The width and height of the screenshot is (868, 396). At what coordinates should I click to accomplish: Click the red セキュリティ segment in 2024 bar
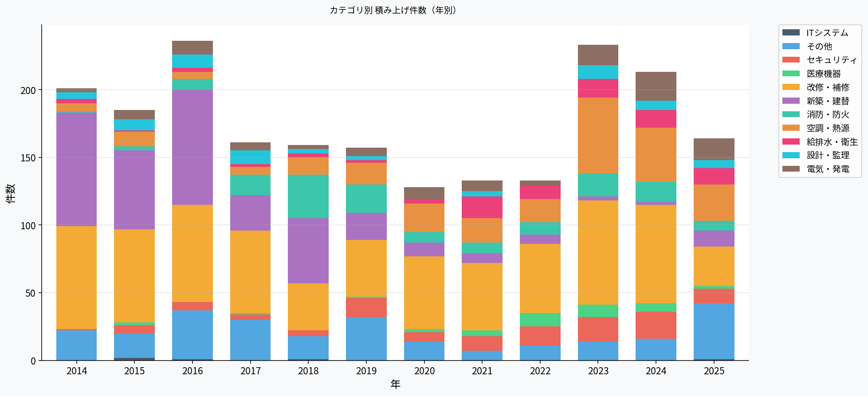656,325
